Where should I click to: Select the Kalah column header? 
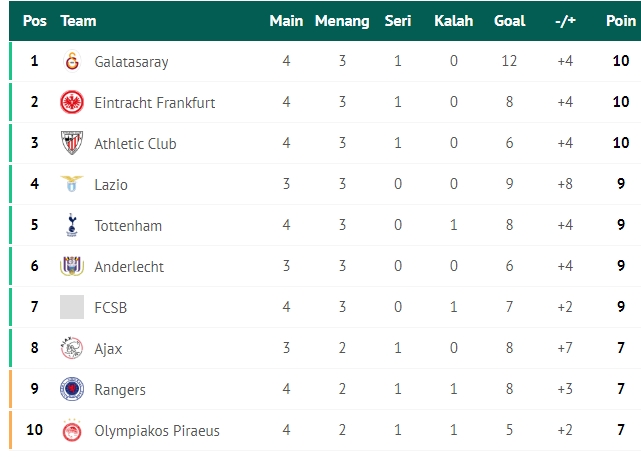[x=454, y=21]
